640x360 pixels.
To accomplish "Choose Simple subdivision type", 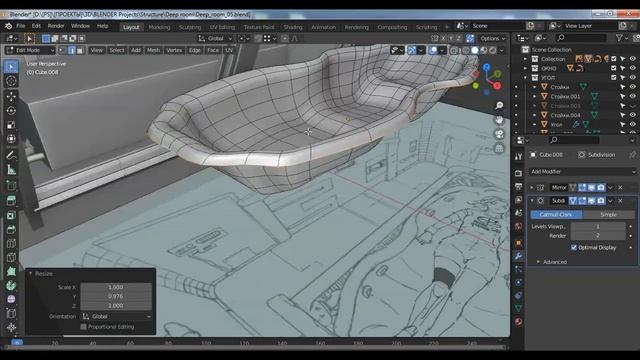I will (608, 214).
